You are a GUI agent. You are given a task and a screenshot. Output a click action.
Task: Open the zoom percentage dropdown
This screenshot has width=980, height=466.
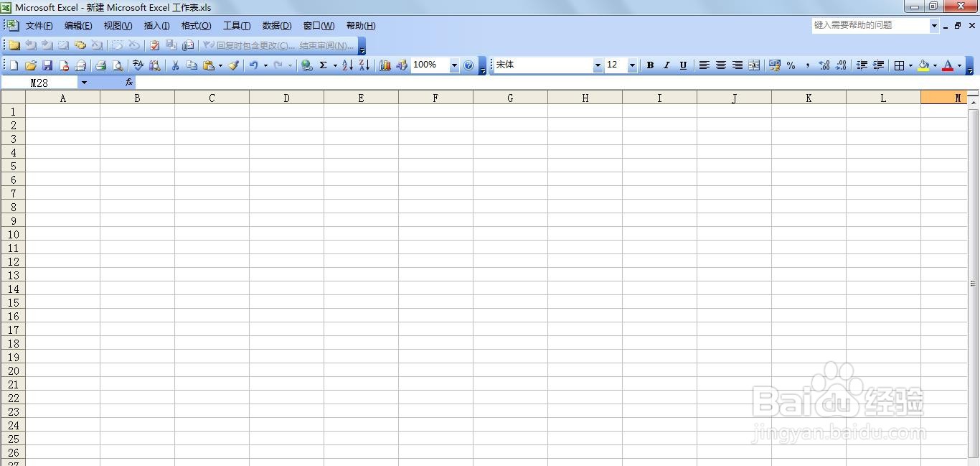pos(454,65)
